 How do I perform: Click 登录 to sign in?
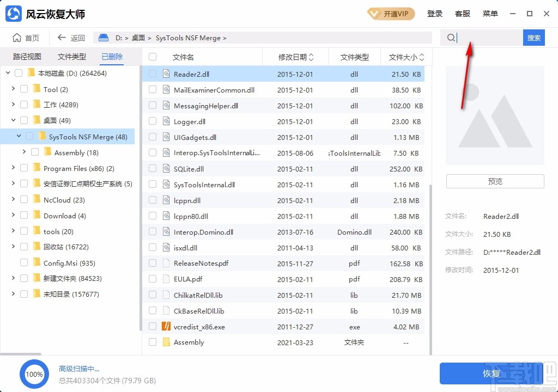coord(434,14)
